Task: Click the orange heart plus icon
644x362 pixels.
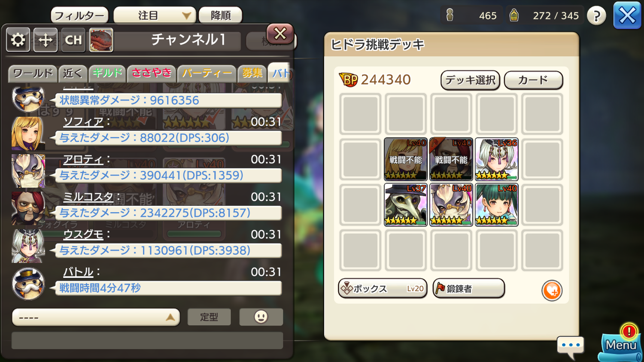Action: [x=552, y=291]
